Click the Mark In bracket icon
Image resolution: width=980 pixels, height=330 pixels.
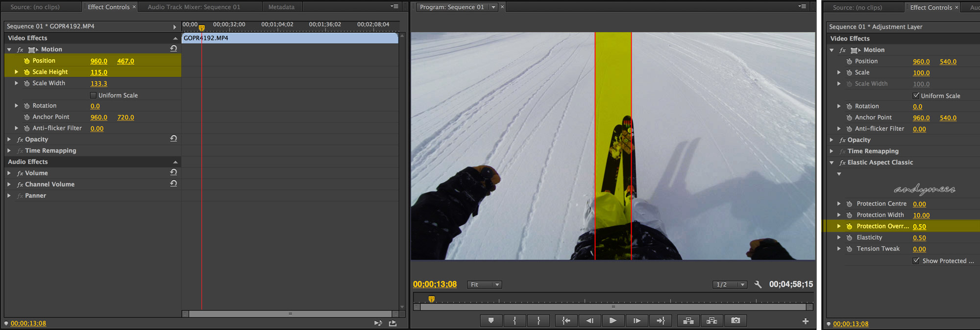click(514, 321)
